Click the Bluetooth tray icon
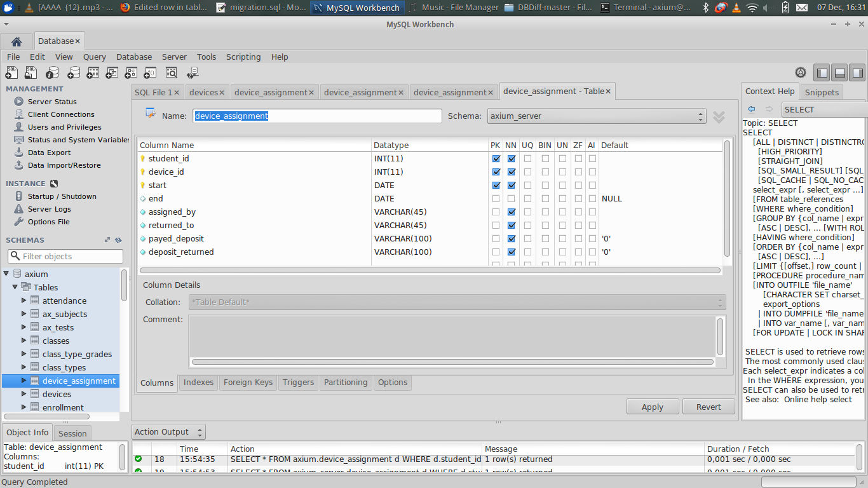This screenshot has height=488, width=868. 705,8
